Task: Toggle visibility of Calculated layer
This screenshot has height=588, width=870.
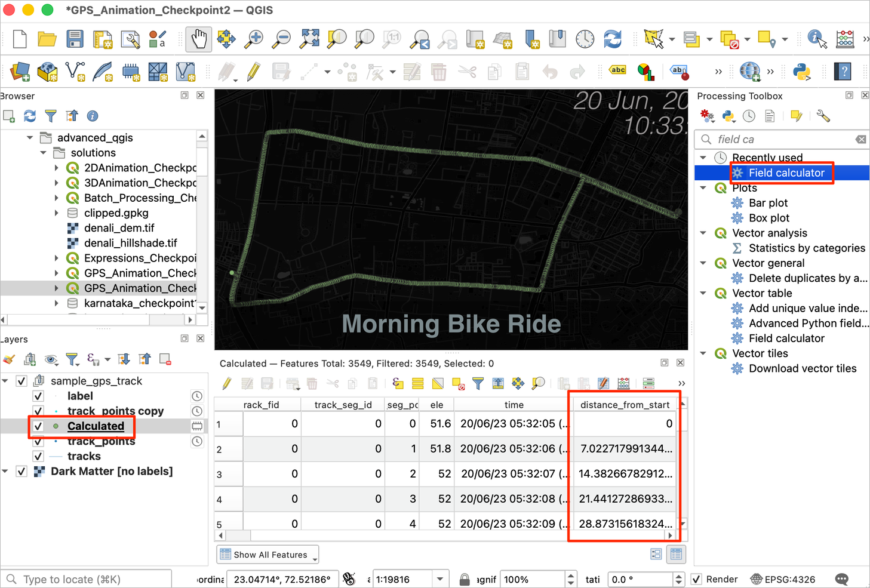Action: (x=38, y=426)
